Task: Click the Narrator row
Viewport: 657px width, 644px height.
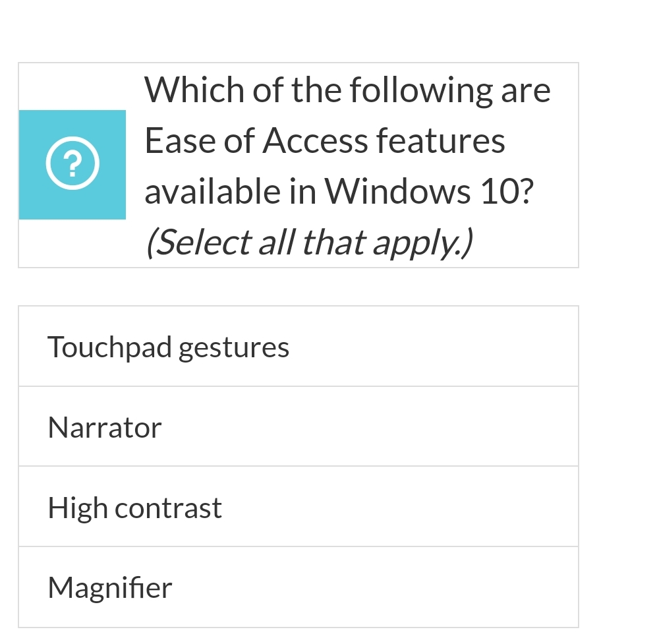Action: click(298, 426)
